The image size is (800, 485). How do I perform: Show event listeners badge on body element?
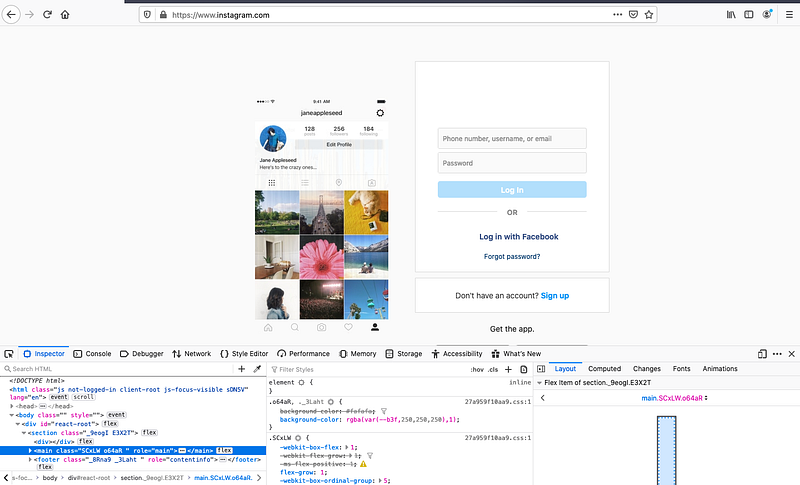[116, 415]
